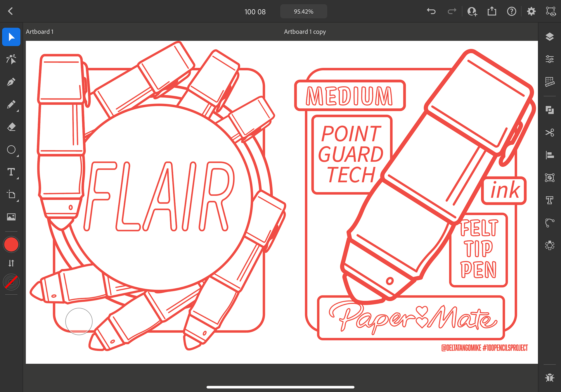Select the Artboard 1 copy label

click(305, 32)
